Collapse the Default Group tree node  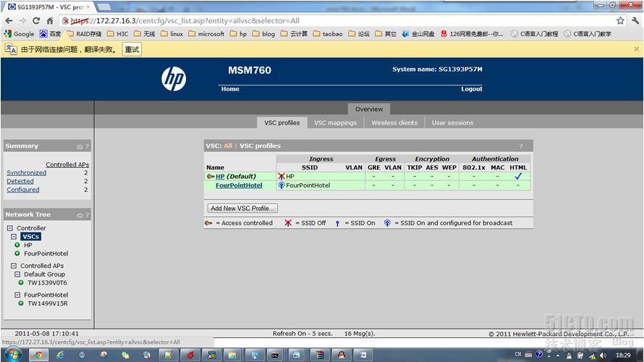tap(17, 274)
